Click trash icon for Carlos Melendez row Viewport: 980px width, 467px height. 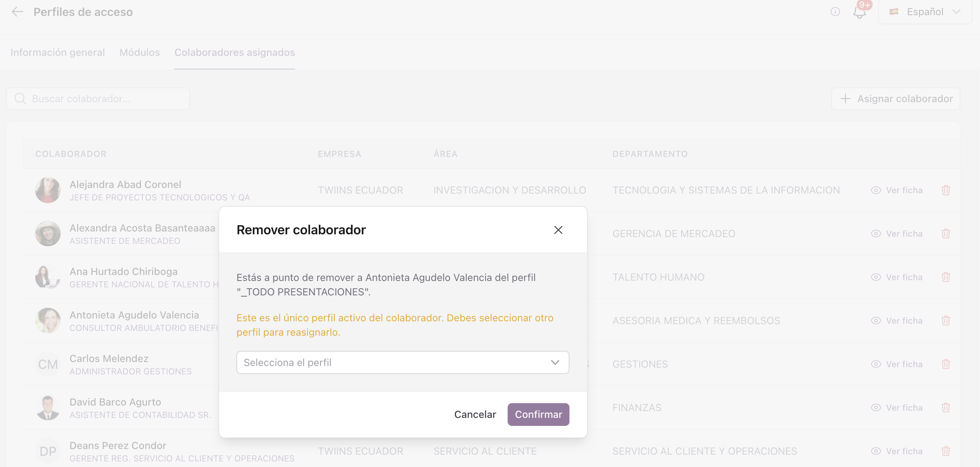pyautogui.click(x=946, y=364)
